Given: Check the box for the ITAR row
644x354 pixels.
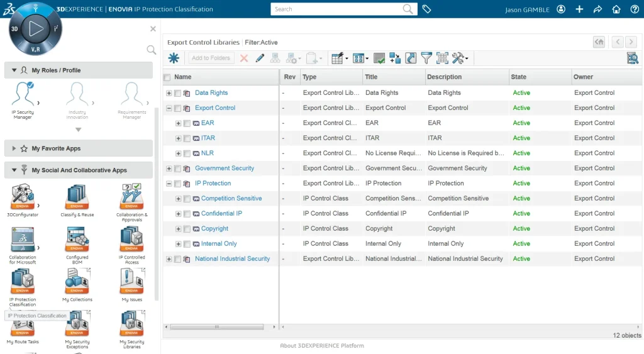Looking at the screenshot, I should pos(187,138).
